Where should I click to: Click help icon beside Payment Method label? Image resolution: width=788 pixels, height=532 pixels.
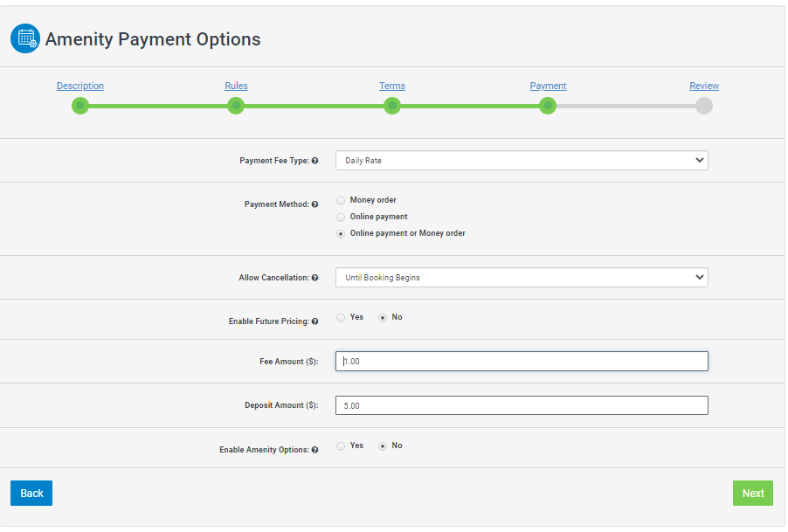[315, 204]
